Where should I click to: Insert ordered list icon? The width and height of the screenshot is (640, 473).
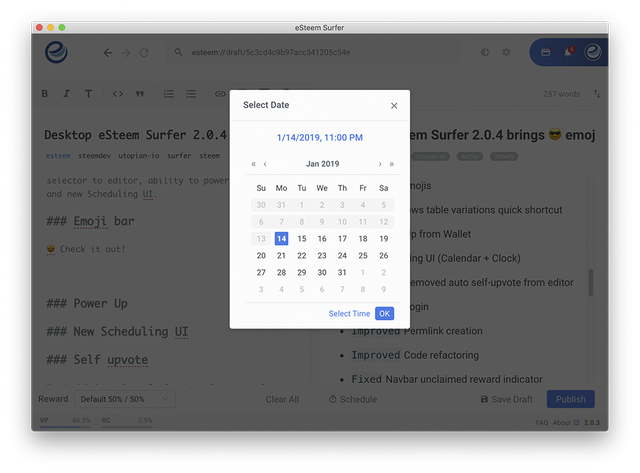[x=169, y=94]
